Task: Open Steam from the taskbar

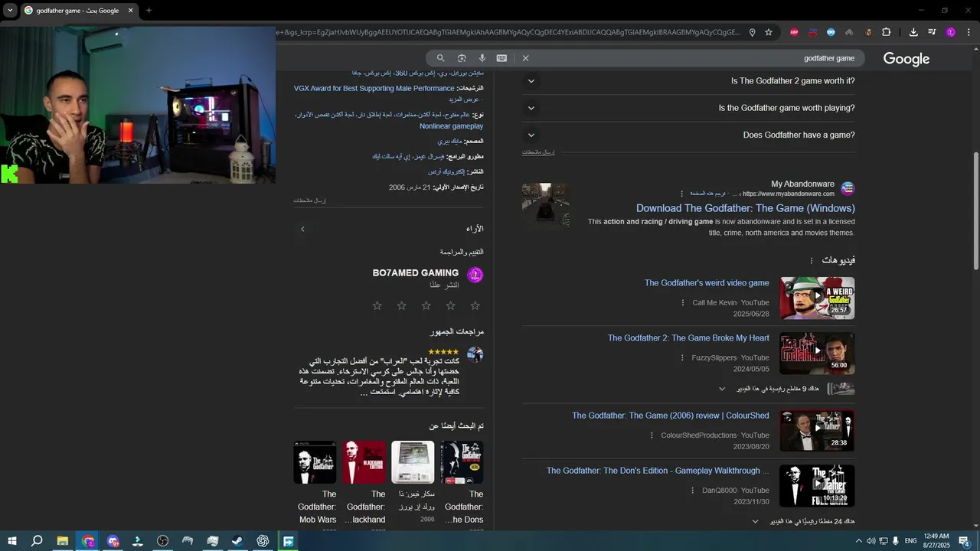Action: pos(237,541)
